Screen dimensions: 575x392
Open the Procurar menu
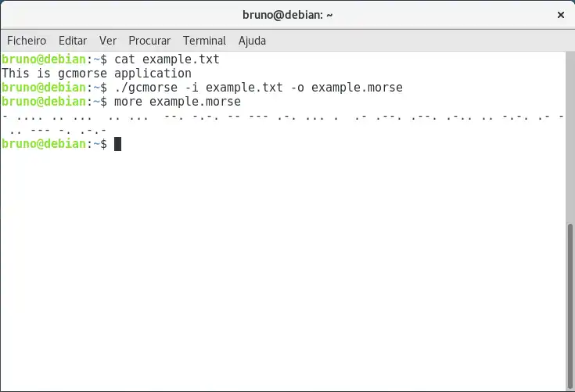(149, 41)
